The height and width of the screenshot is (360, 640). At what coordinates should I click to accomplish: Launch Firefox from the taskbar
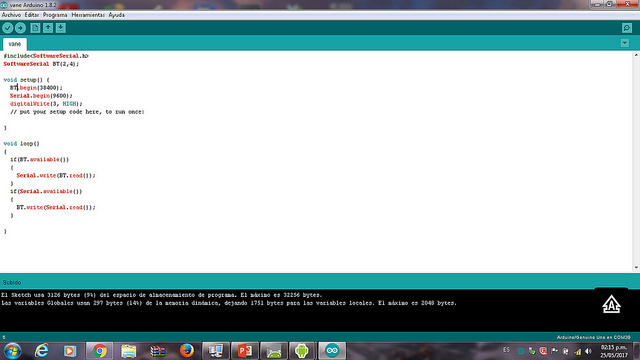point(187,351)
